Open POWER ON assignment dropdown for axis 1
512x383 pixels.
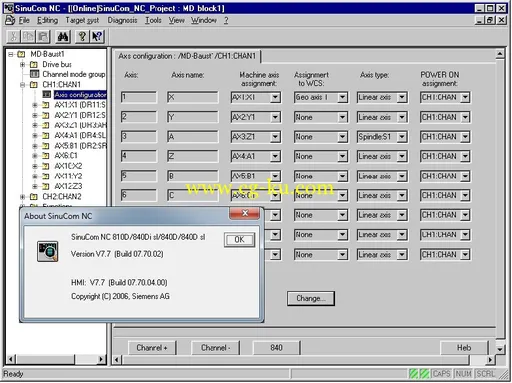pyautogui.click(x=465, y=97)
